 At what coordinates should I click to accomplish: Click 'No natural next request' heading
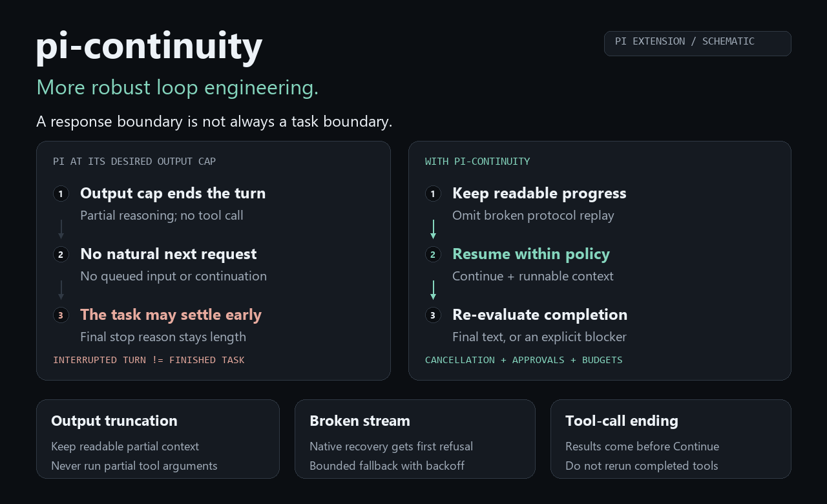(168, 254)
